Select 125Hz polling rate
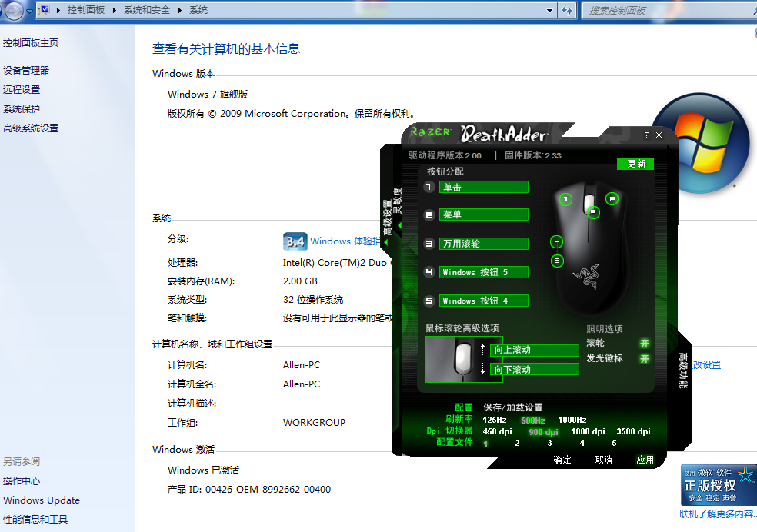The width and height of the screenshot is (757, 532). pos(495,420)
